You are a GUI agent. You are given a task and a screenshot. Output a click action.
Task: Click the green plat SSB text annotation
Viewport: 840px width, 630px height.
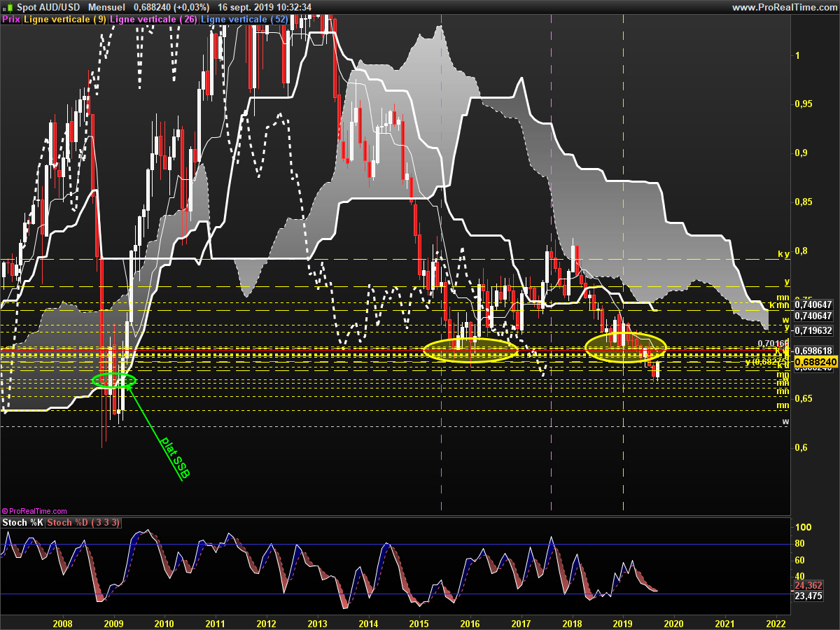[x=175, y=458]
